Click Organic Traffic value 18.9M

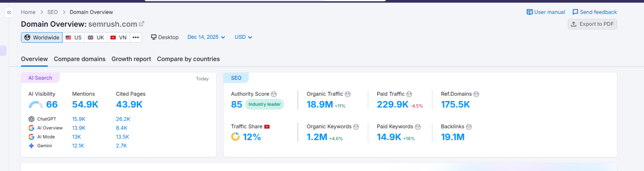coord(320,104)
